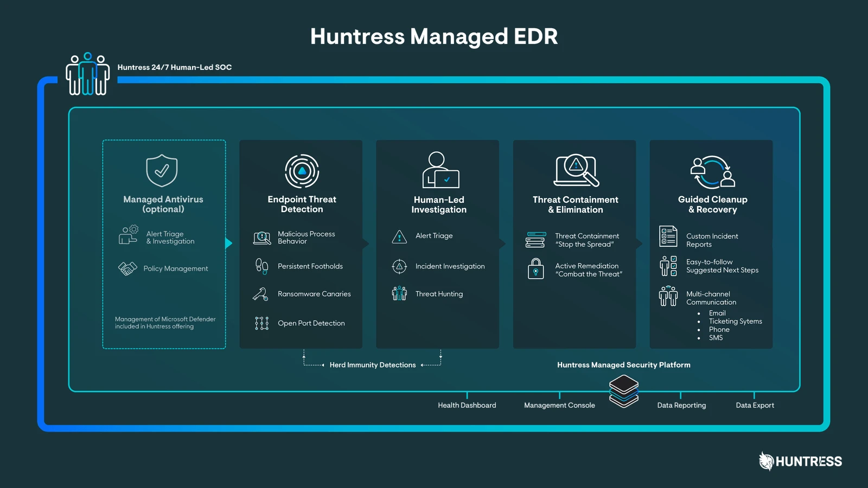This screenshot has height=488, width=868.
Task: Click the Policy Management handshake icon
Action: [128, 268]
